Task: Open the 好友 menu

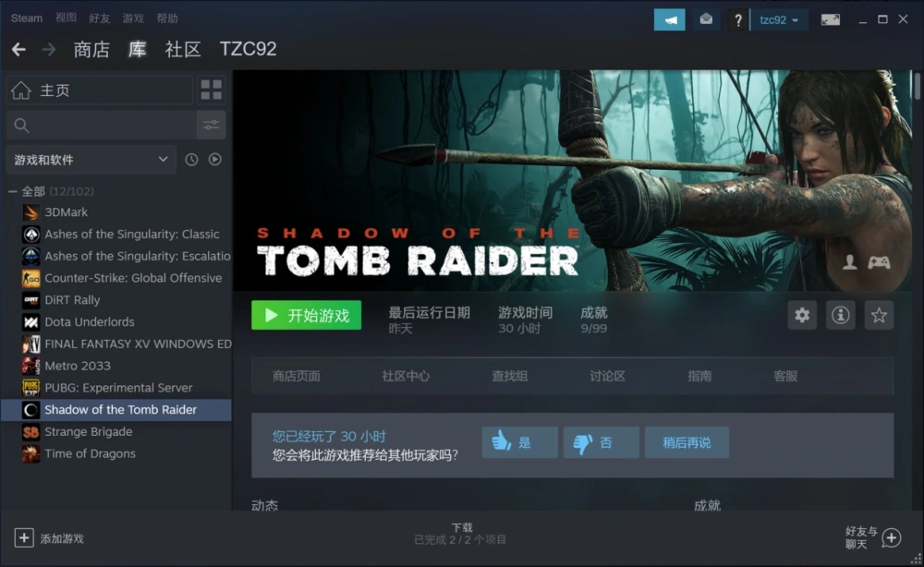Action: pos(100,18)
